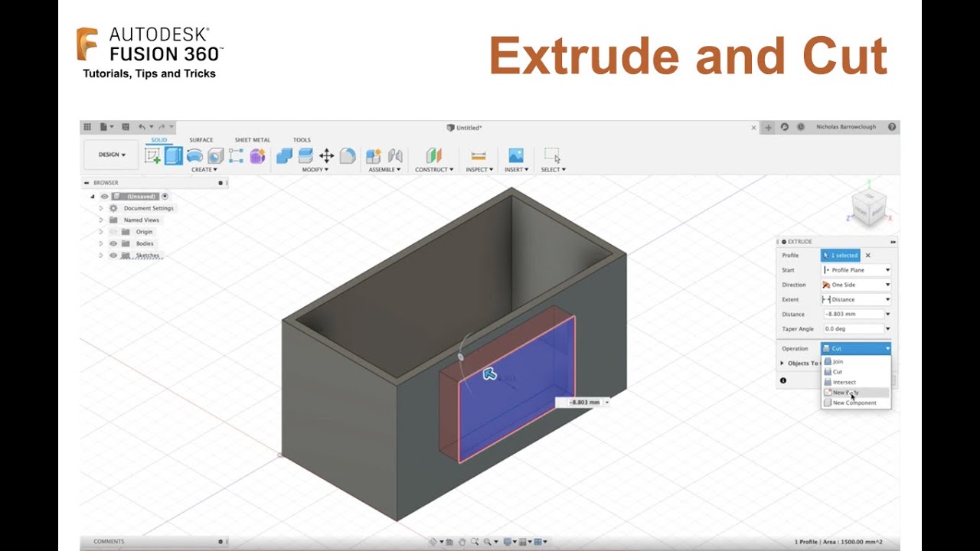The height and width of the screenshot is (551, 980).
Task: Choose Join from the Operation list
Action: pos(856,361)
